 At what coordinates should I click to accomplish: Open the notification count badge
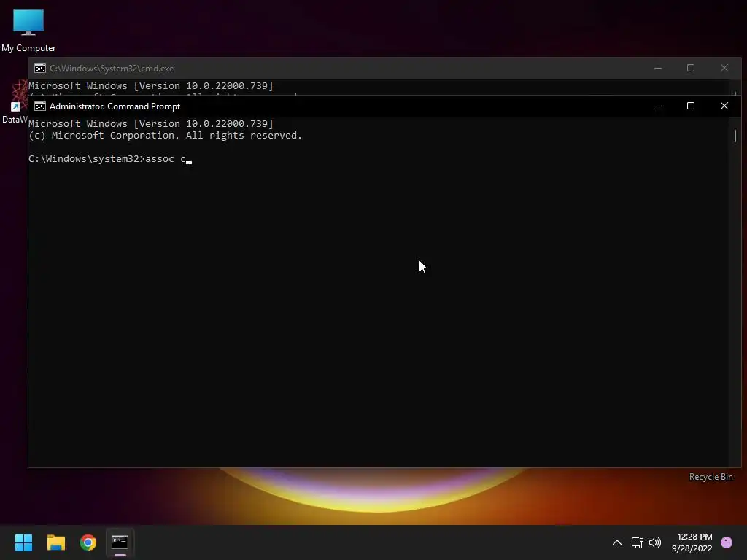(x=727, y=542)
